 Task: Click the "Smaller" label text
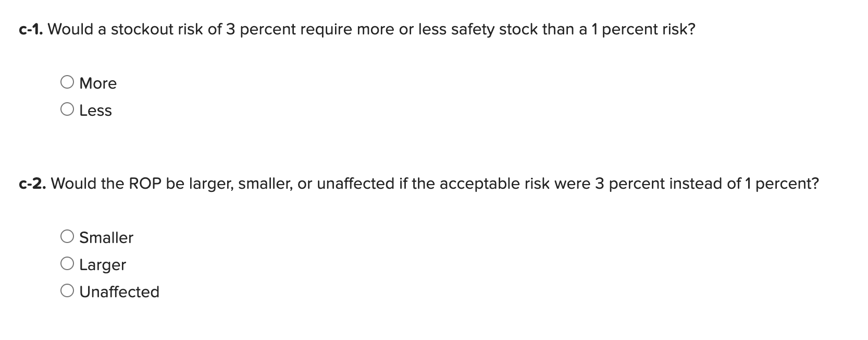pos(106,237)
